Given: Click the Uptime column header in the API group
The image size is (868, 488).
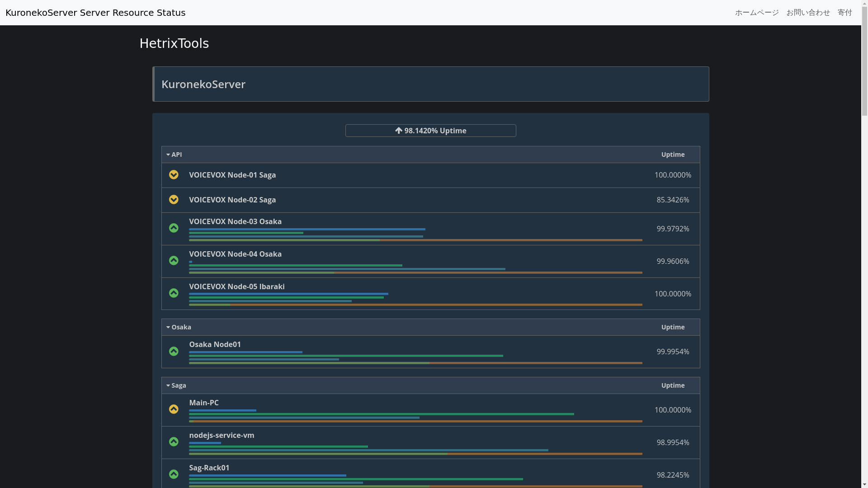Looking at the screenshot, I should [673, 155].
